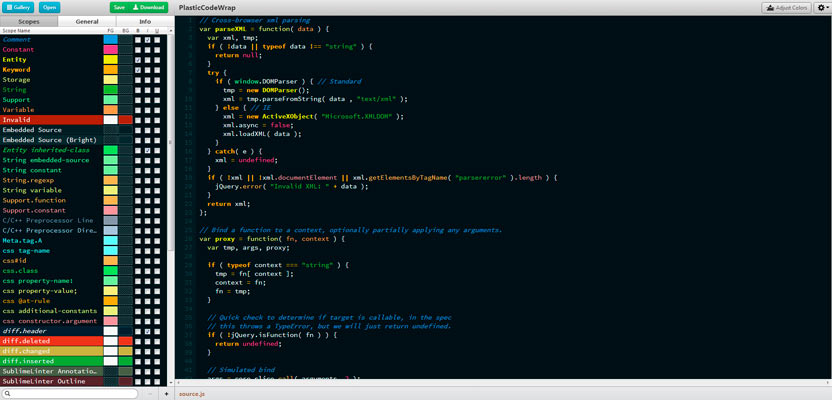Pick foreground color swatch for Constant
Image resolution: width=832 pixels, height=400 pixels.
[110, 50]
